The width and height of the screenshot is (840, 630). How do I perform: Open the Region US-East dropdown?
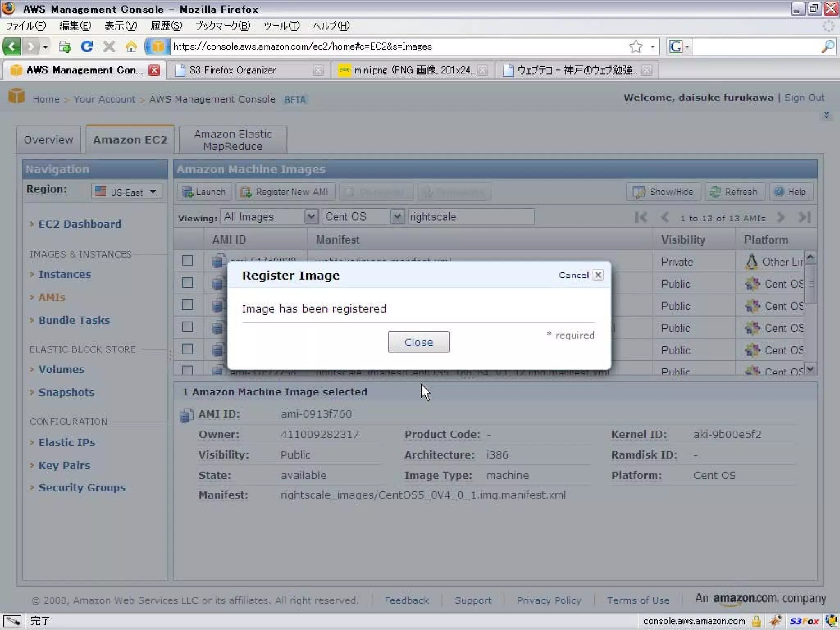tap(127, 192)
